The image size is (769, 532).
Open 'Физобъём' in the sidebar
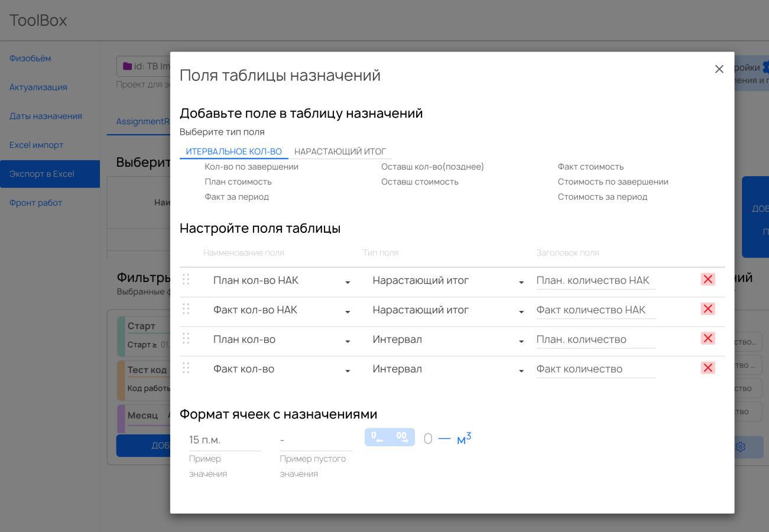[x=30, y=58]
